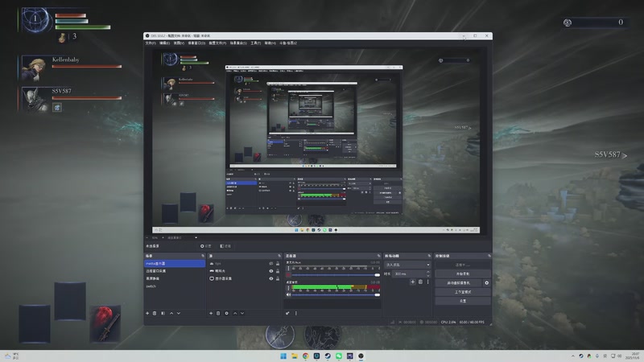
Task: Show the hidden tips source via eye icon
Action: (x=271, y=264)
